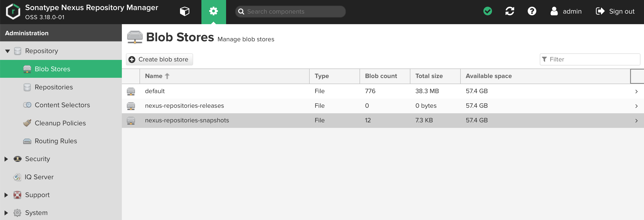Open the help question mark icon
644x220 pixels.
click(532, 11)
